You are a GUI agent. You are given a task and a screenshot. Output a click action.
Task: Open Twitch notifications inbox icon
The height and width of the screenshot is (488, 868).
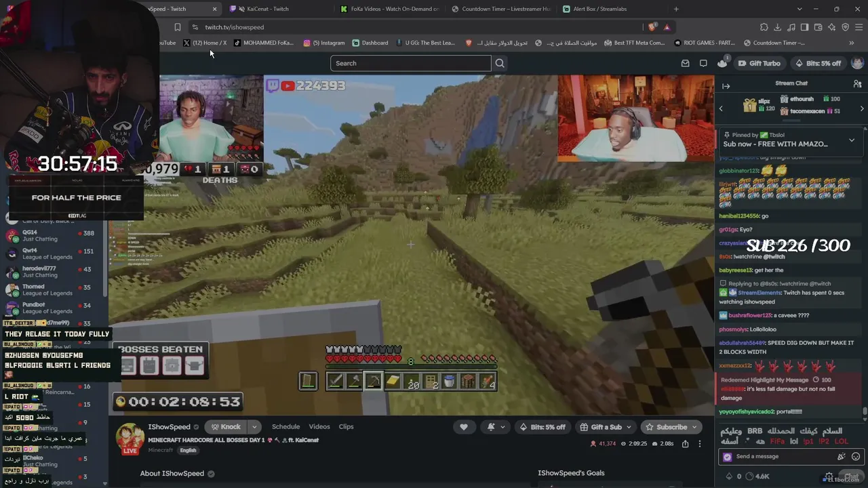[x=685, y=63]
